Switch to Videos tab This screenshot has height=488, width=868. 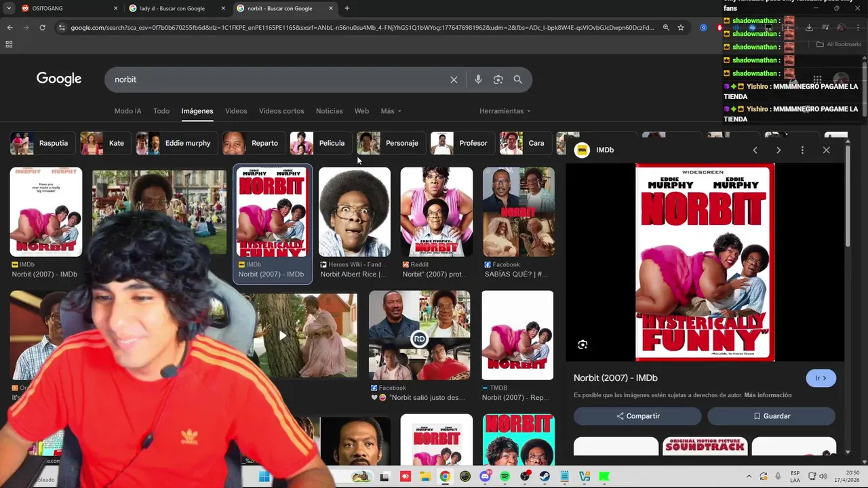click(236, 111)
